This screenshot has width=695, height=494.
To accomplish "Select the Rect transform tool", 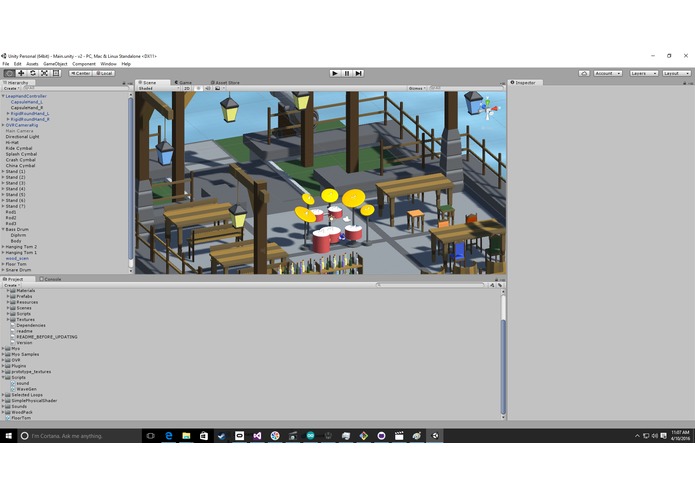I will 56,73.
